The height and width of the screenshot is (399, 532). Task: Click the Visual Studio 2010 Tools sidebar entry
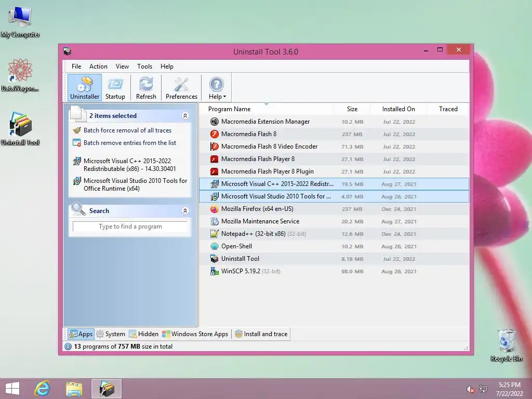[x=129, y=184]
